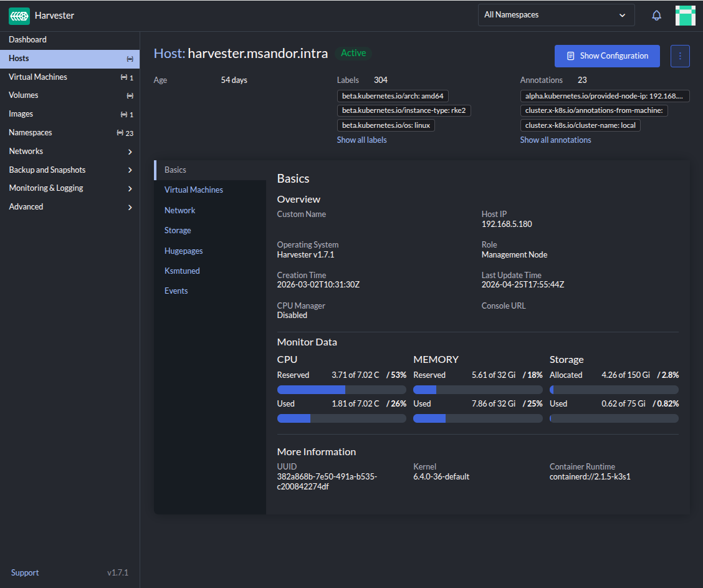Viewport: 703px width, 588px height.
Task: Open the three-dot host actions menu
Action: pyautogui.click(x=680, y=56)
